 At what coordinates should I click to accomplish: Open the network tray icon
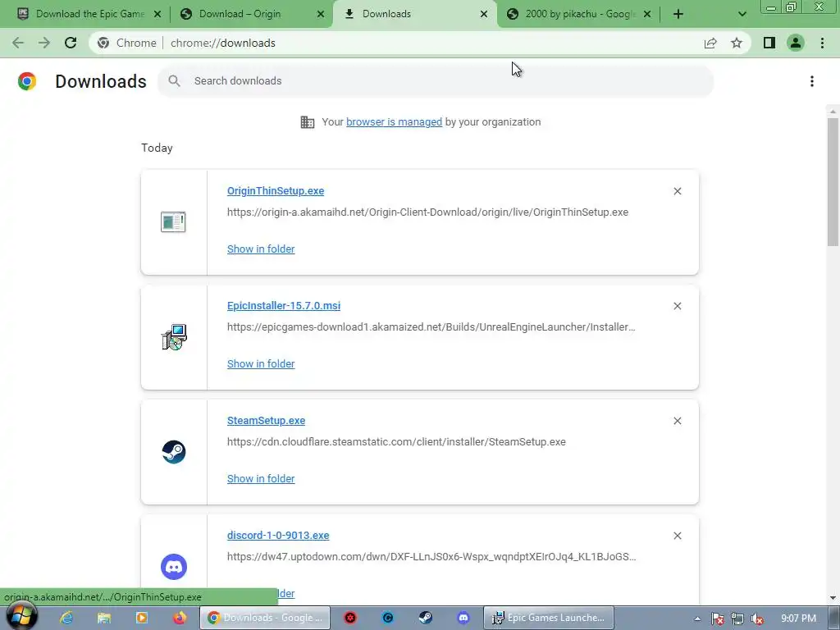[737, 619]
